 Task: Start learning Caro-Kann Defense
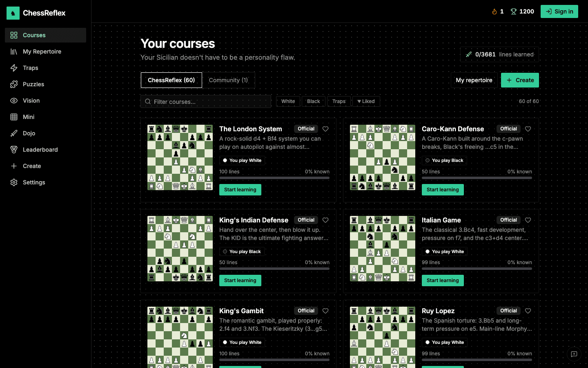(x=443, y=190)
